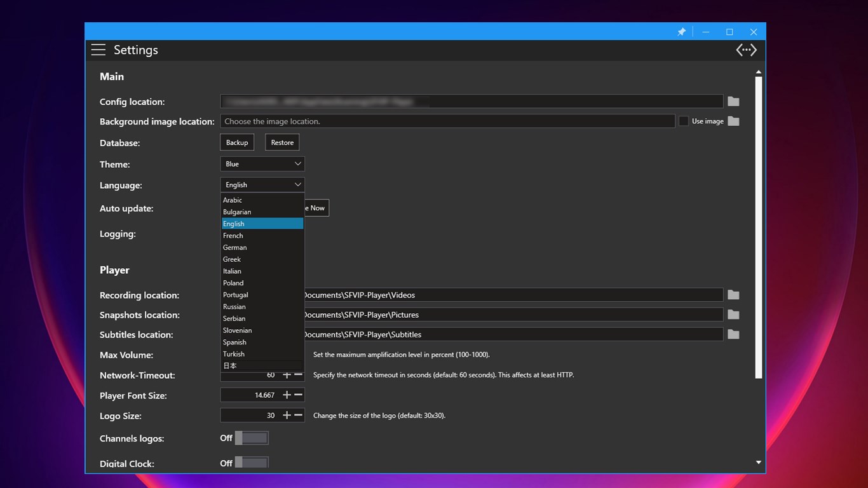Viewport: 868px width, 488px height.
Task: Open the Snapshots location folder picker
Action: click(733, 315)
